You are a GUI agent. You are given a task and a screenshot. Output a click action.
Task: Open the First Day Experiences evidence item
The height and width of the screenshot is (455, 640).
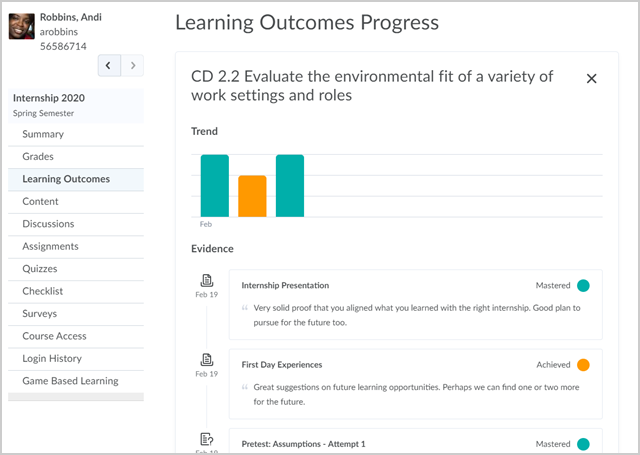[x=416, y=384]
